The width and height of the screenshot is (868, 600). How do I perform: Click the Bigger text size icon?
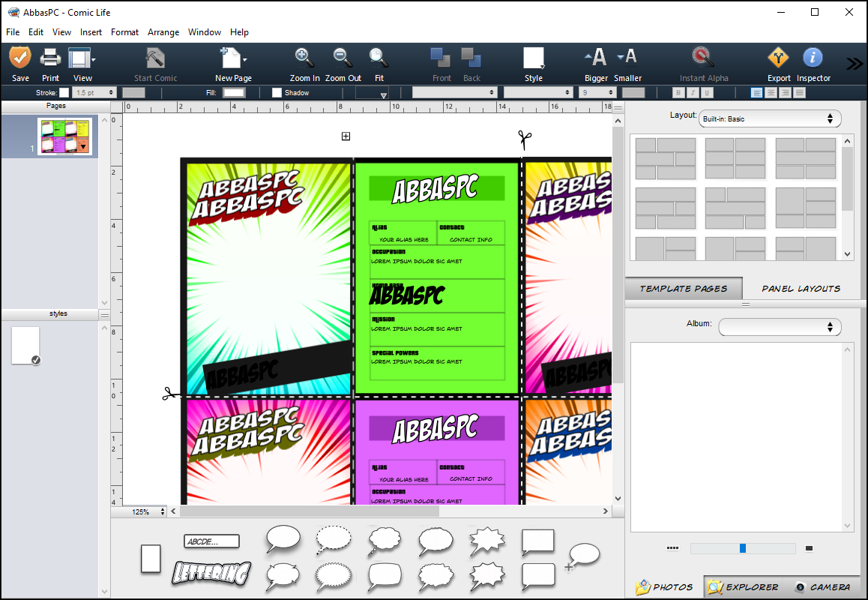tap(596, 58)
